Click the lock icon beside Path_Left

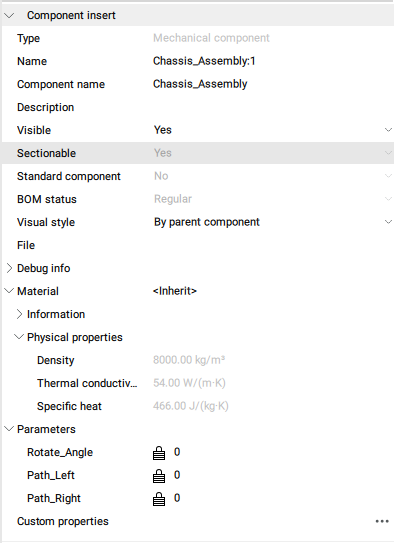[159, 475]
